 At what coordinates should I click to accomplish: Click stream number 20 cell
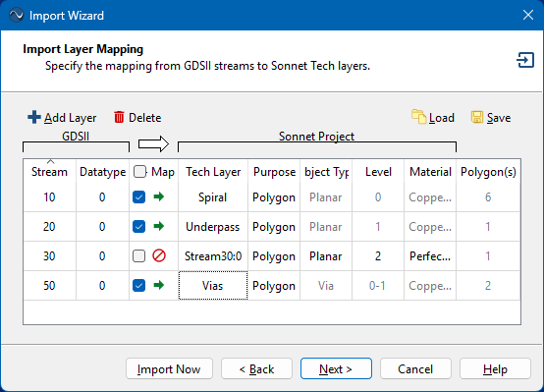50,227
